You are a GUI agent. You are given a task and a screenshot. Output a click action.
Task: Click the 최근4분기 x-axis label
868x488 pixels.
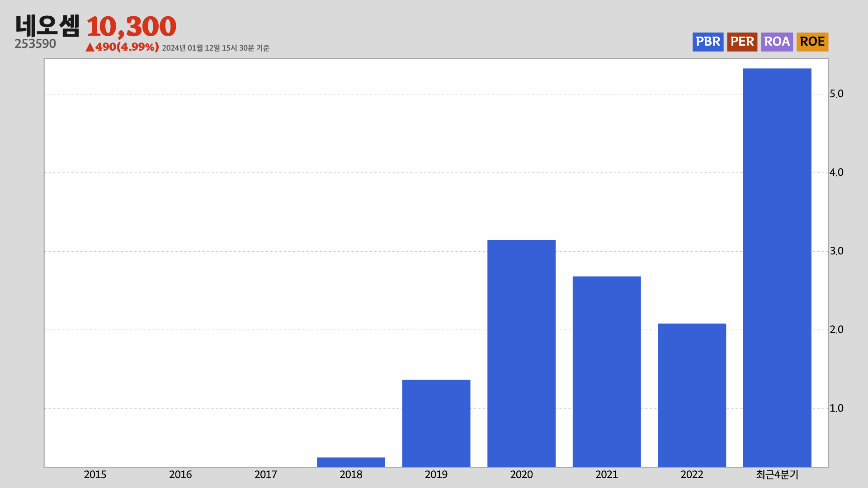pyautogui.click(x=777, y=475)
